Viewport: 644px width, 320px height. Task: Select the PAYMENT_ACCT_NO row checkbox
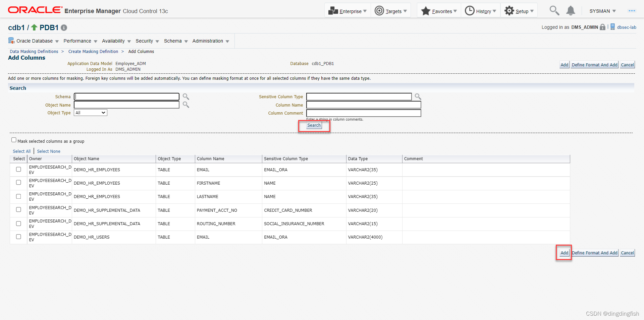tap(18, 210)
